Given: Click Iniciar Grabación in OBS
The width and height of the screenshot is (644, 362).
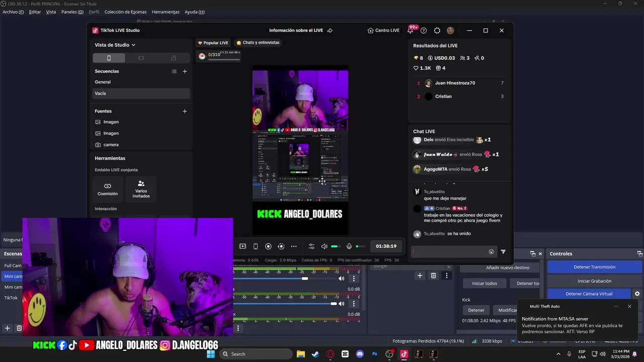Looking at the screenshot, I should [x=594, y=281].
